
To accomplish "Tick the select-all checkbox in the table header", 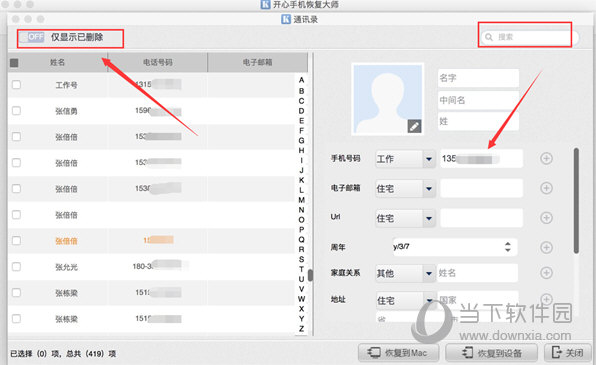I will coord(14,62).
